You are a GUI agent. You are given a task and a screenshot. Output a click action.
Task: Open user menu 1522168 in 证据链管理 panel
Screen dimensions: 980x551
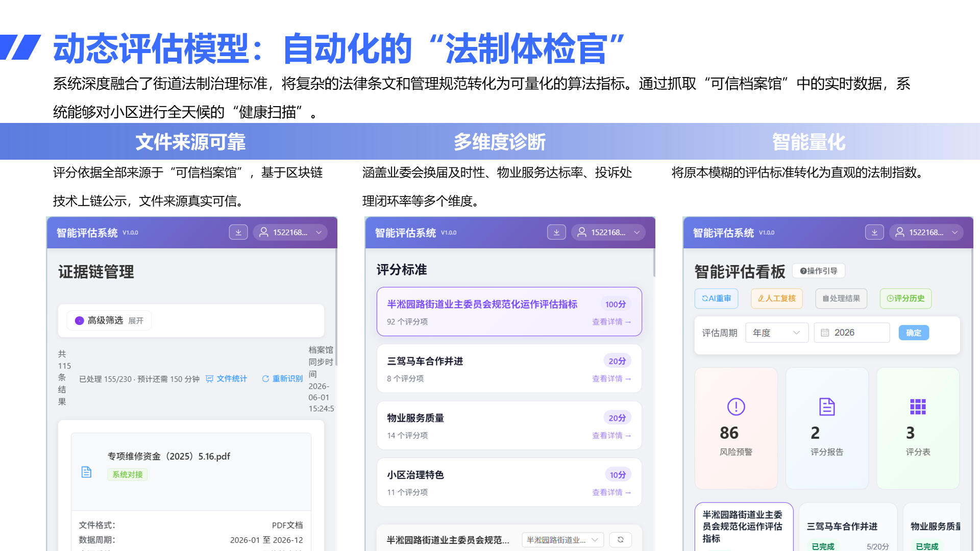(x=290, y=232)
